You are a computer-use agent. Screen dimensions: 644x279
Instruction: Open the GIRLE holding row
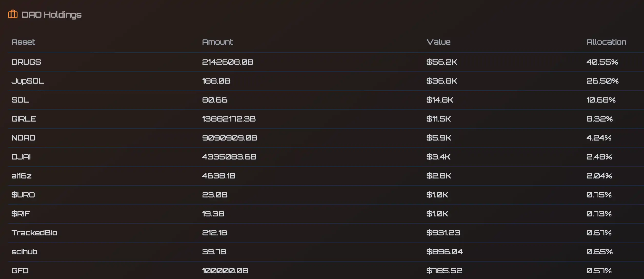pyautogui.click(x=24, y=119)
